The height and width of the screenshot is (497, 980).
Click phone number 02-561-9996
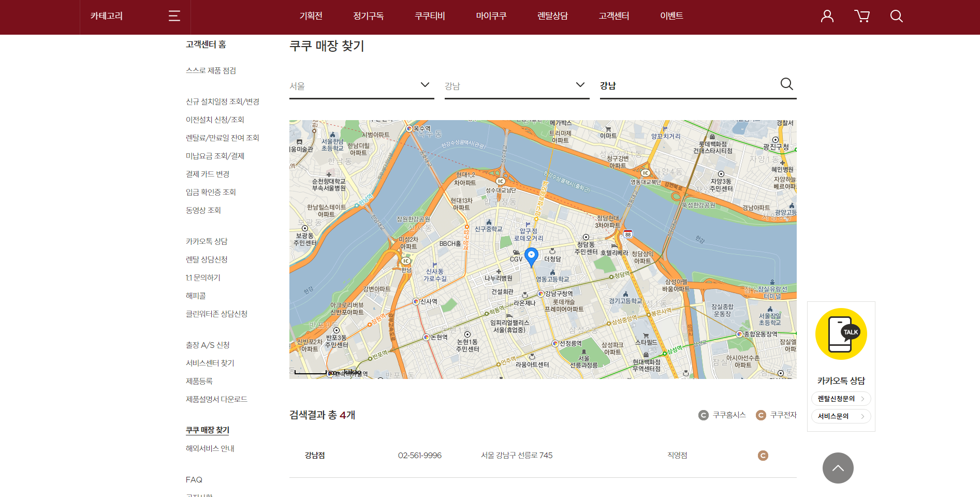point(420,456)
